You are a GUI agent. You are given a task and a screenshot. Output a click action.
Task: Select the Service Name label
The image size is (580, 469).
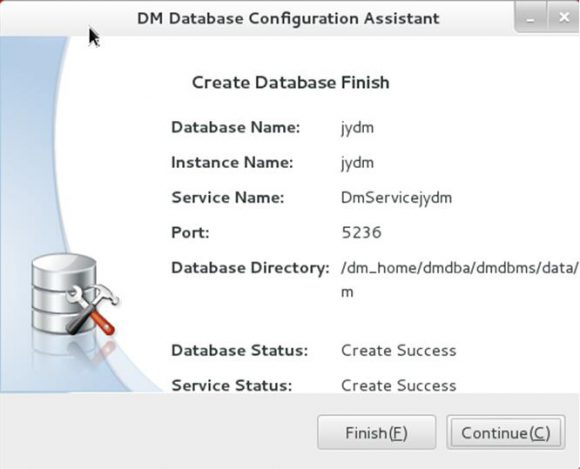coord(228,198)
